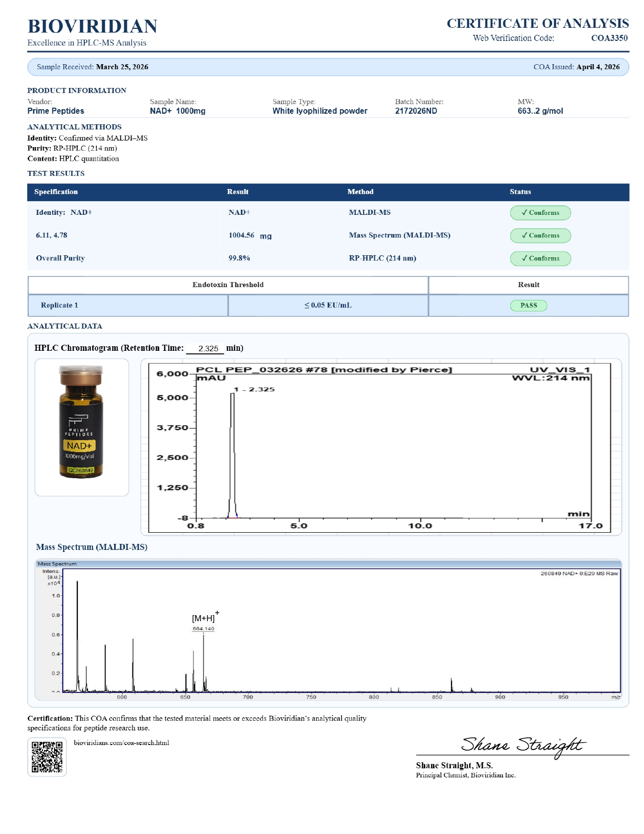Click the Specification column header
Image resolution: width=644 pixels, height=834 pixels.
click(56, 192)
